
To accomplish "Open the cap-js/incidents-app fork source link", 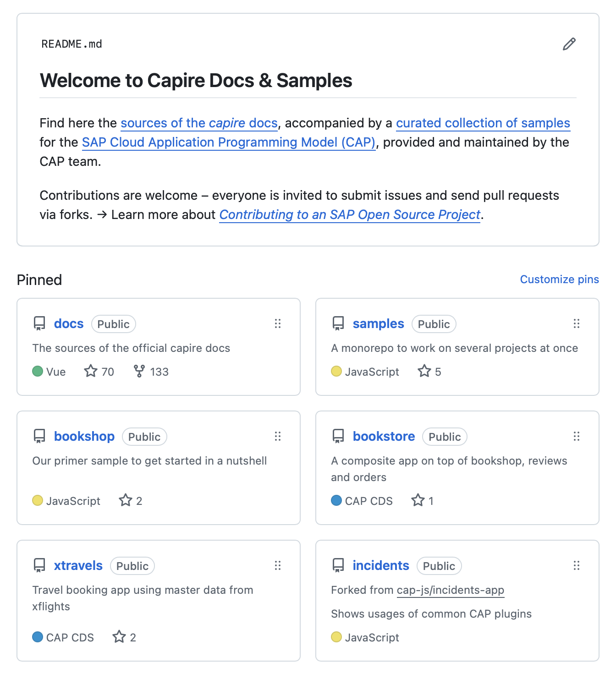I will 450,590.
